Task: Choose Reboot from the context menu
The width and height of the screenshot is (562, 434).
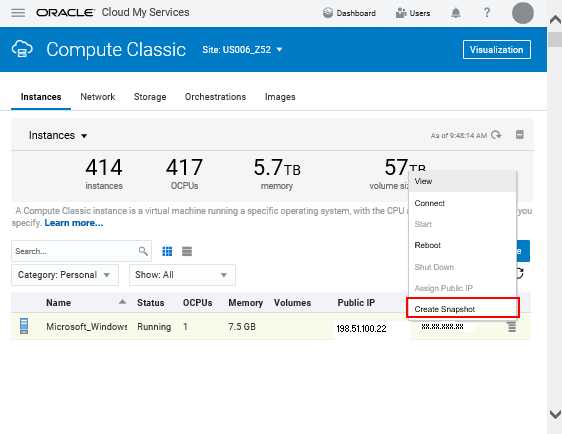Action: point(462,245)
